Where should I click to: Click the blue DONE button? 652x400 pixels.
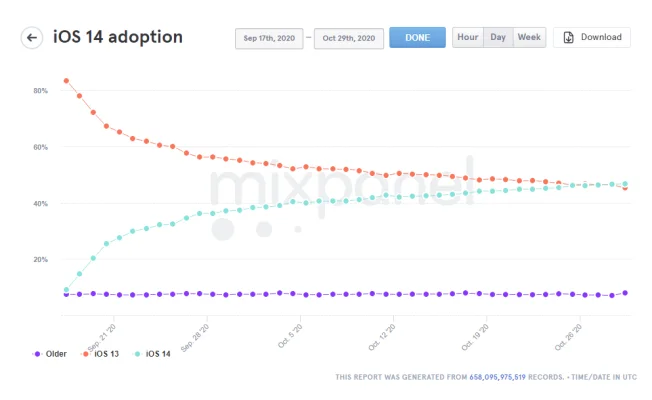[417, 37]
